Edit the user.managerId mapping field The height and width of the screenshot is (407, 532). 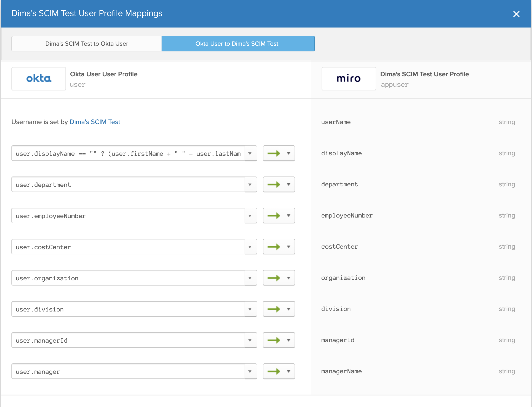pyautogui.click(x=128, y=340)
